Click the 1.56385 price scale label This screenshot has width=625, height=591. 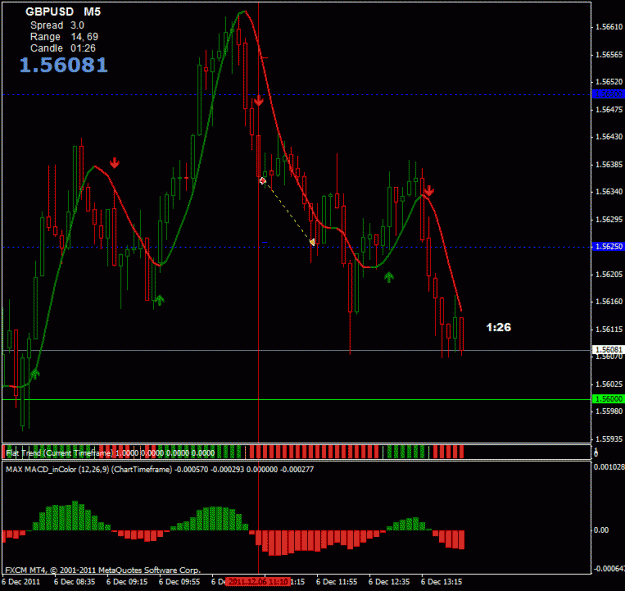coord(609,165)
